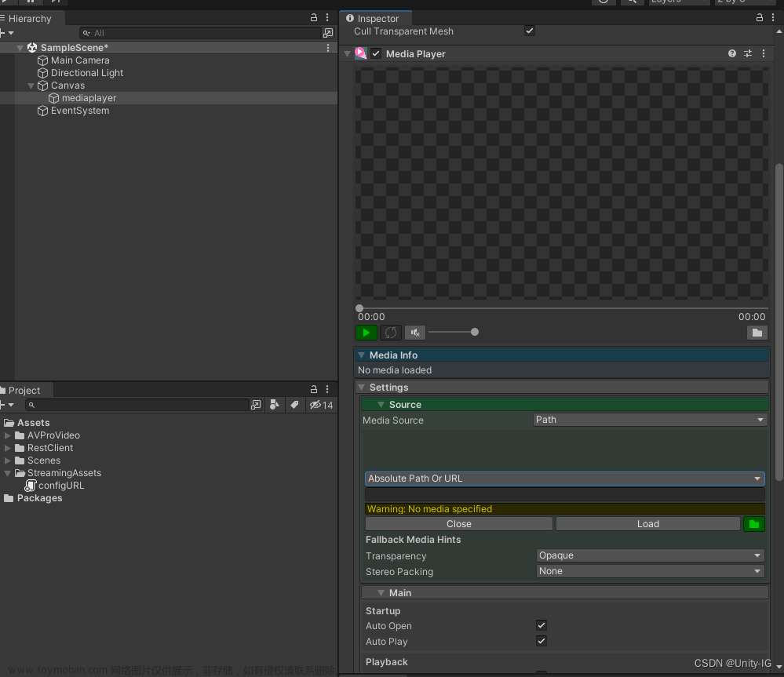Select the Directional Light object
784x677 pixels.
pyautogui.click(x=87, y=73)
